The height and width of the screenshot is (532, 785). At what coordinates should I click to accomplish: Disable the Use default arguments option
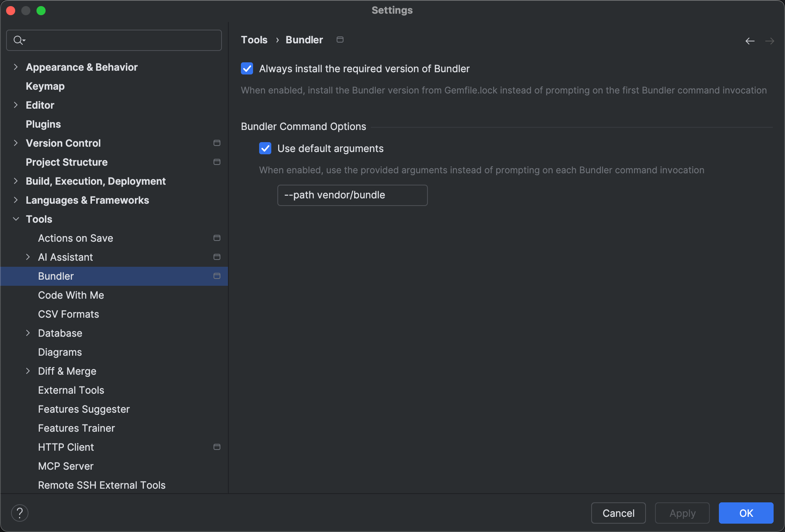[x=265, y=148]
